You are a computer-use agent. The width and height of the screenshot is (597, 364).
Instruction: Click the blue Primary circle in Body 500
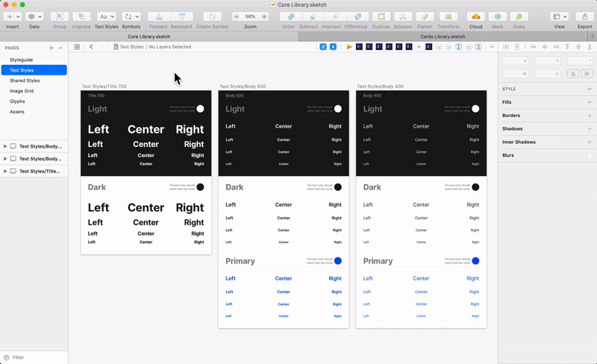tap(338, 261)
